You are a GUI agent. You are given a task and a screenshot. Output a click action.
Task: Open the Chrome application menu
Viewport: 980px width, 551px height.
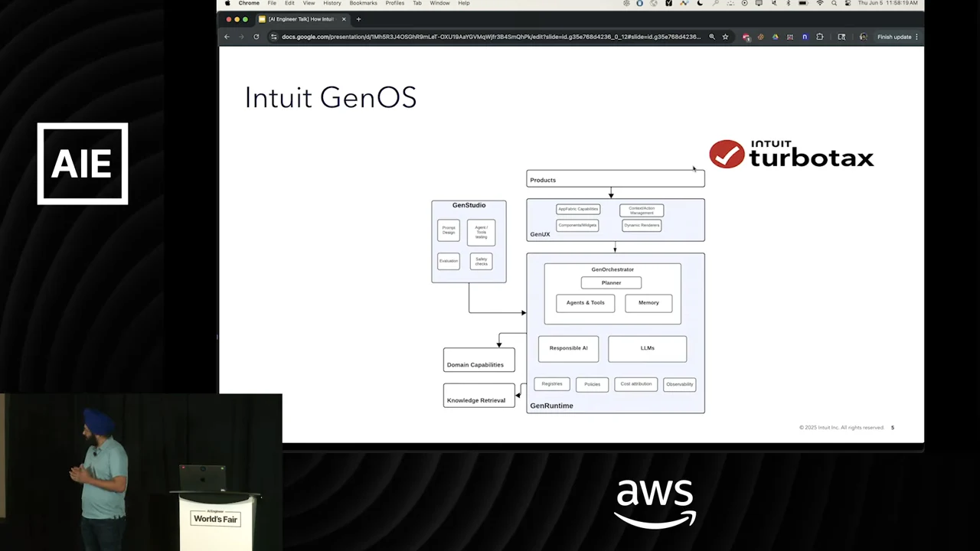pos(249,3)
